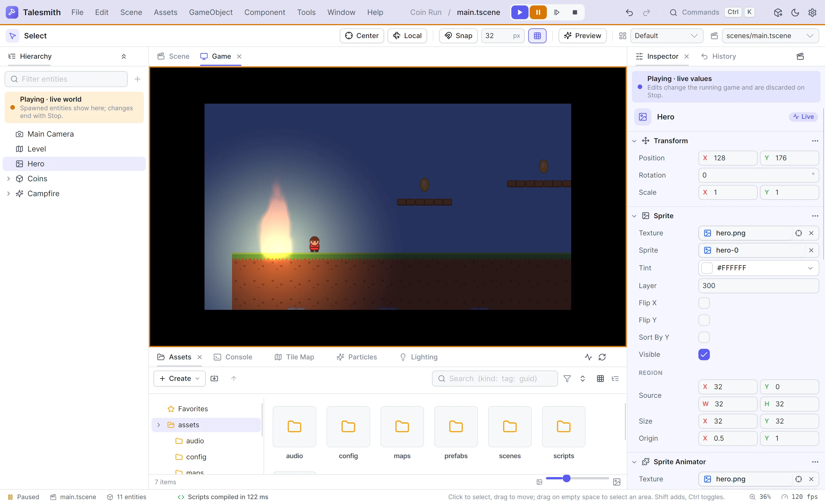The image size is (825, 504).
Task: Enable the Sort By Y checkbox
Action: coord(704,337)
